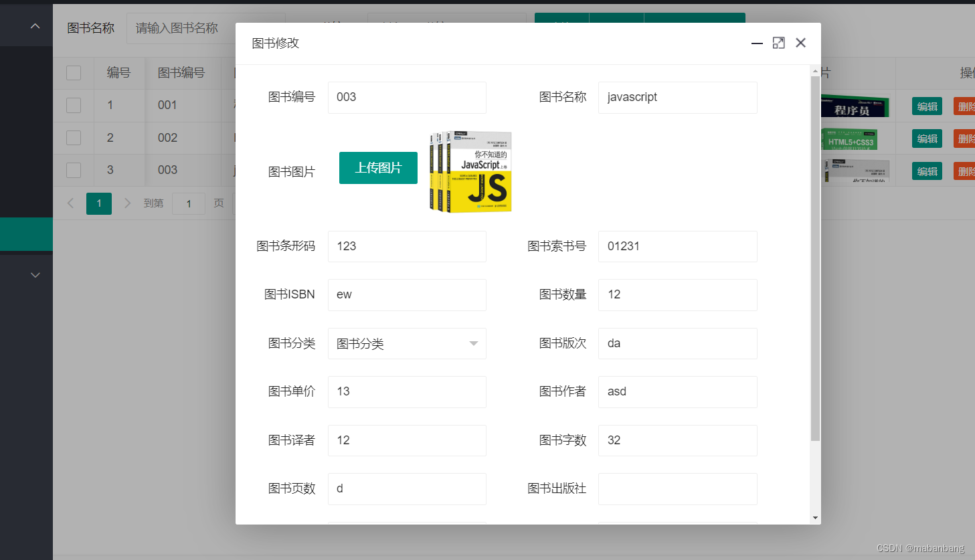Expand sidebar section with down chevron
The width and height of the screenshot is (975, 560).
click(35, 275)
